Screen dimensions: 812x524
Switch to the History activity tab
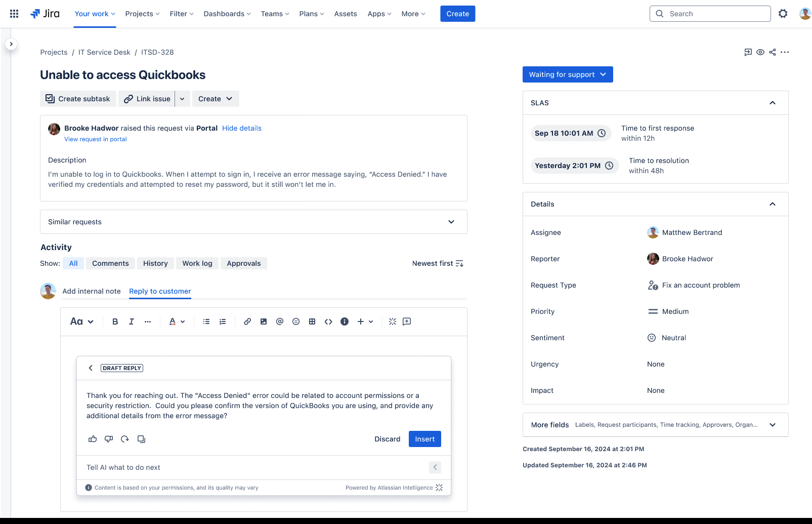155,263
